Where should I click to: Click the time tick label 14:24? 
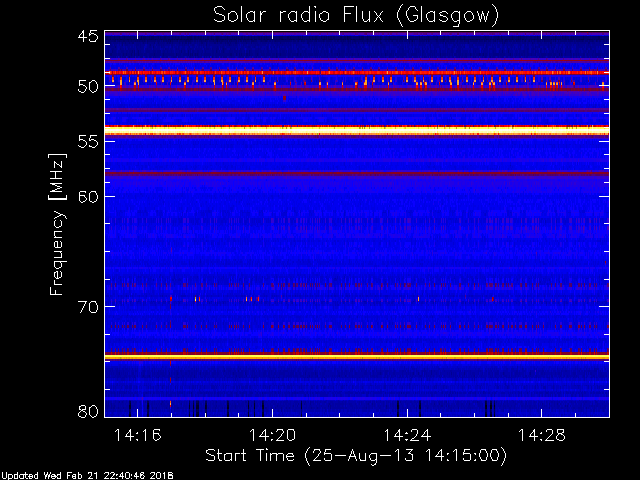(407, 435)
